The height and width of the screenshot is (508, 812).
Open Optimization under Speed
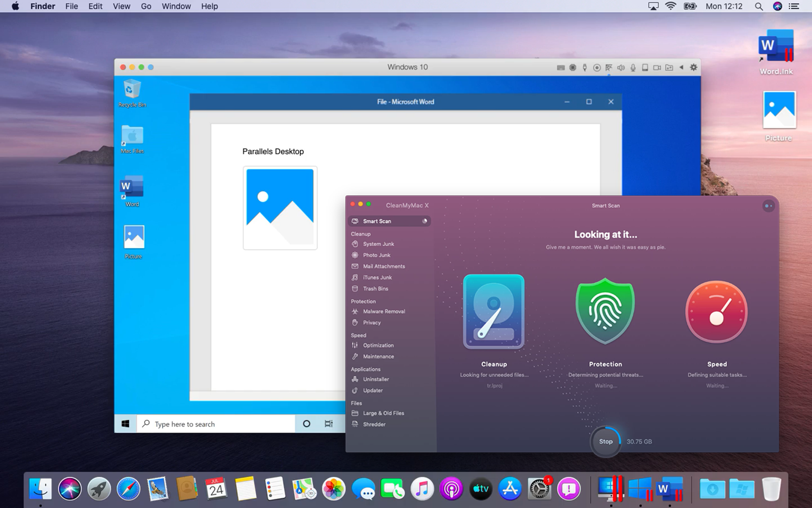click(x=378, y=345)
